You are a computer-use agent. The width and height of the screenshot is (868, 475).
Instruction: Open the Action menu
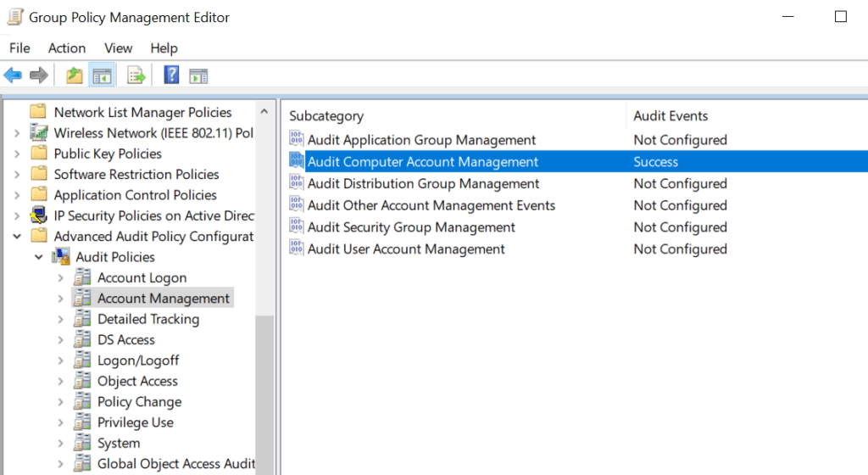click(x=66, y=48)
